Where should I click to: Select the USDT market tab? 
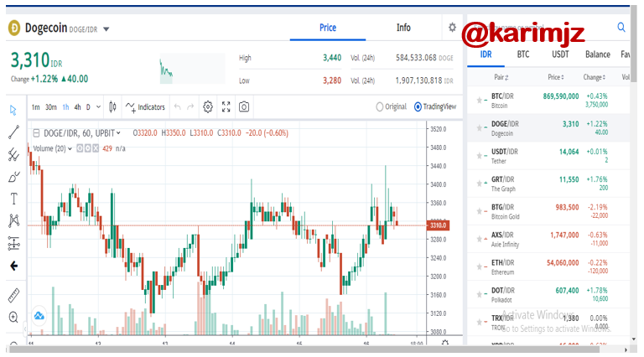(560, 54)
